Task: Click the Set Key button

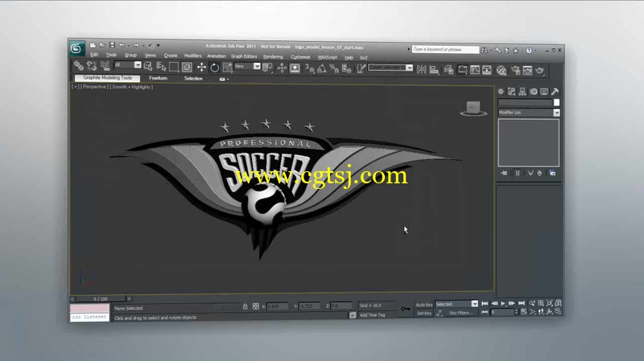Action: coord(424,313)
